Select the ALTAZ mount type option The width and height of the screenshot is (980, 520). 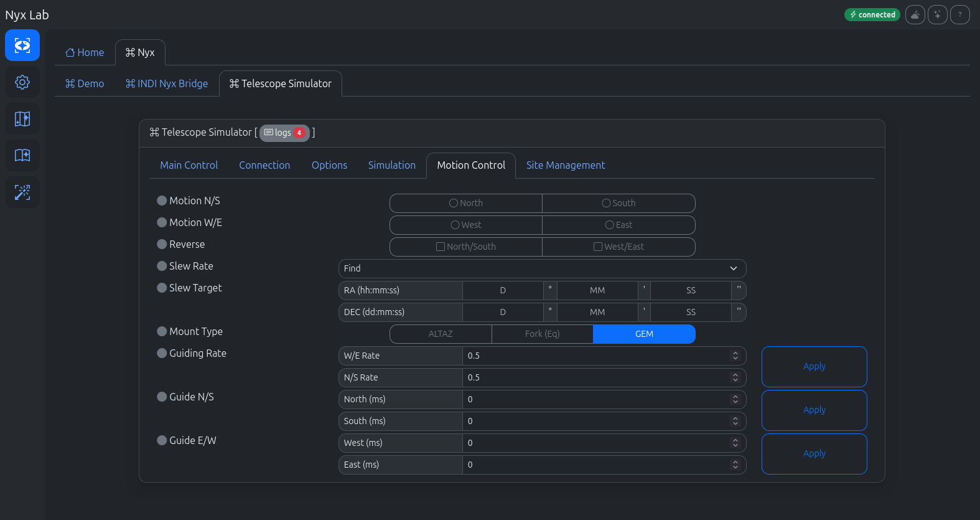441,334
